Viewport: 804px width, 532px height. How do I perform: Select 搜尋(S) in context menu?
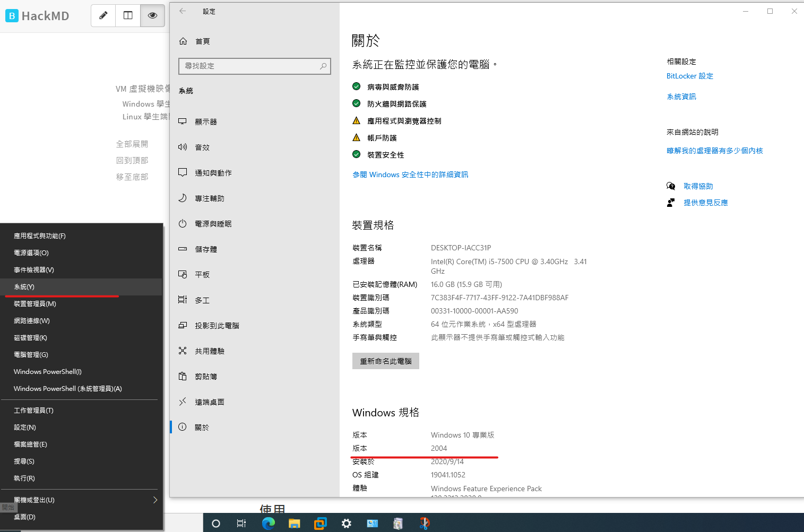(x=81, y=461)
